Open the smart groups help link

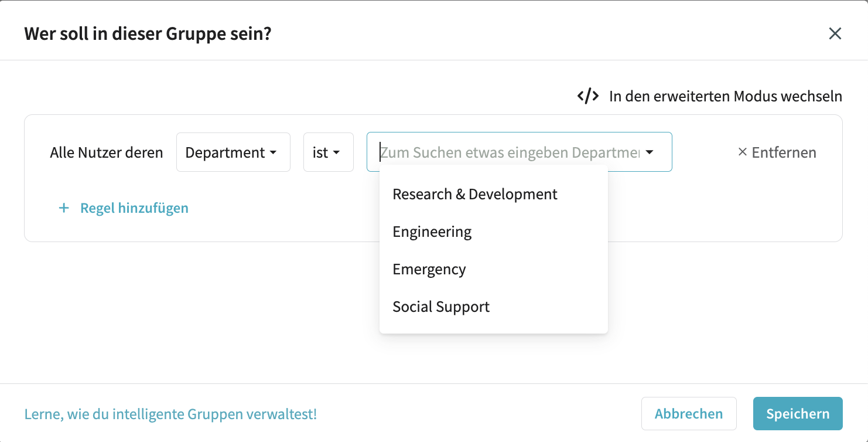point(170,413)
